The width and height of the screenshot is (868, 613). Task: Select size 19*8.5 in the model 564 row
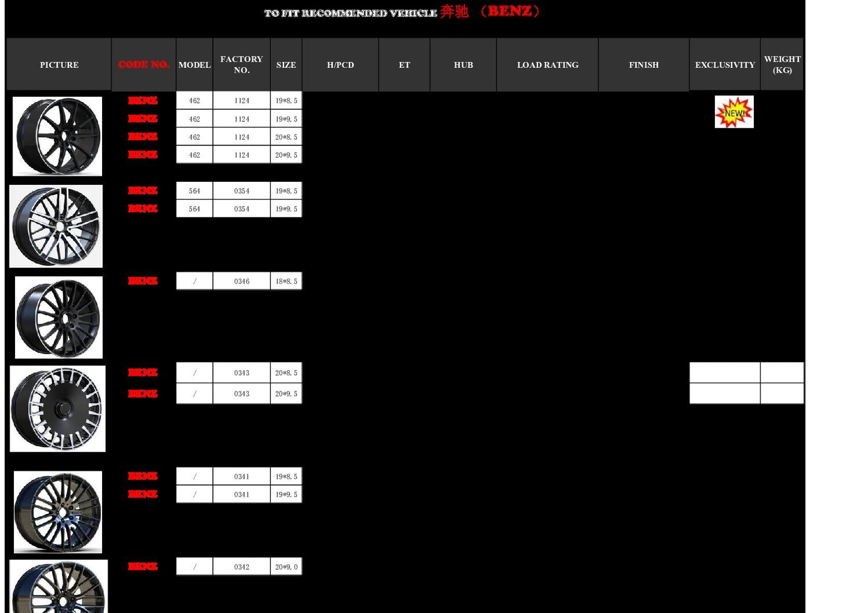click(x=286, y=191)
